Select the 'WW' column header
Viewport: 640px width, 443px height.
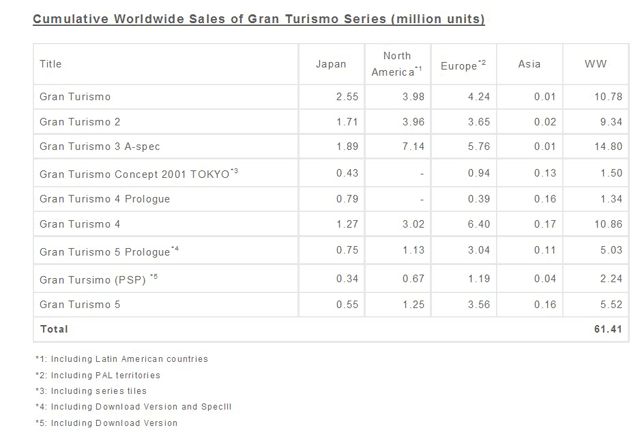point(596,64)
